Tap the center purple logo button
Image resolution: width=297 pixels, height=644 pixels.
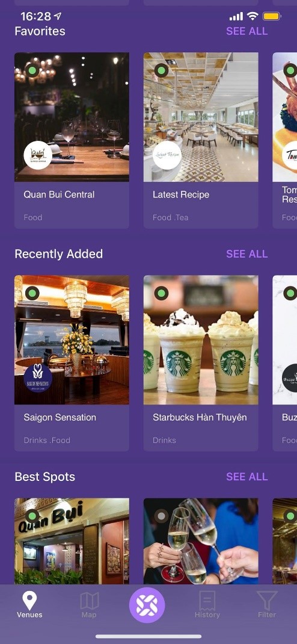(147, 605)
